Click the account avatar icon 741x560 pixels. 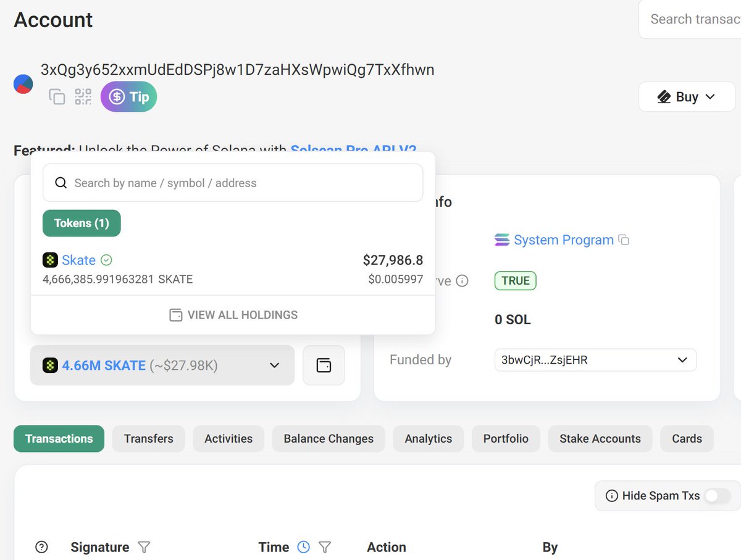click(23, 84)
